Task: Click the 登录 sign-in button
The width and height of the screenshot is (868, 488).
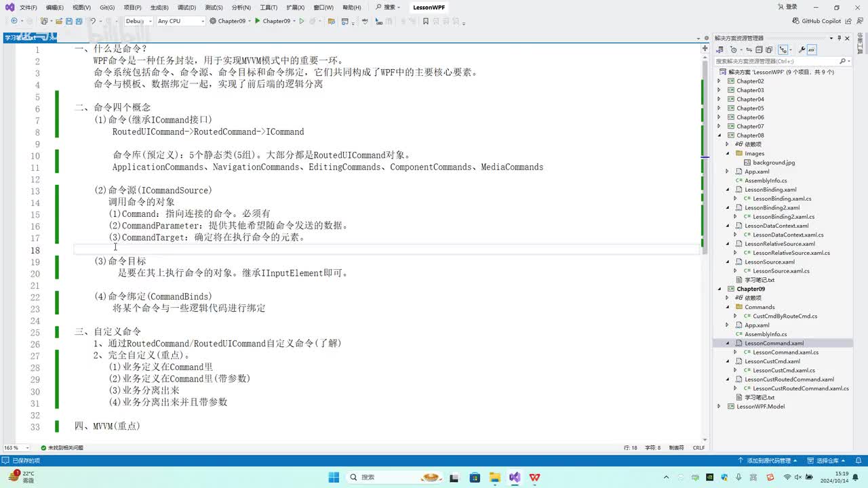Action: [787, 7]
